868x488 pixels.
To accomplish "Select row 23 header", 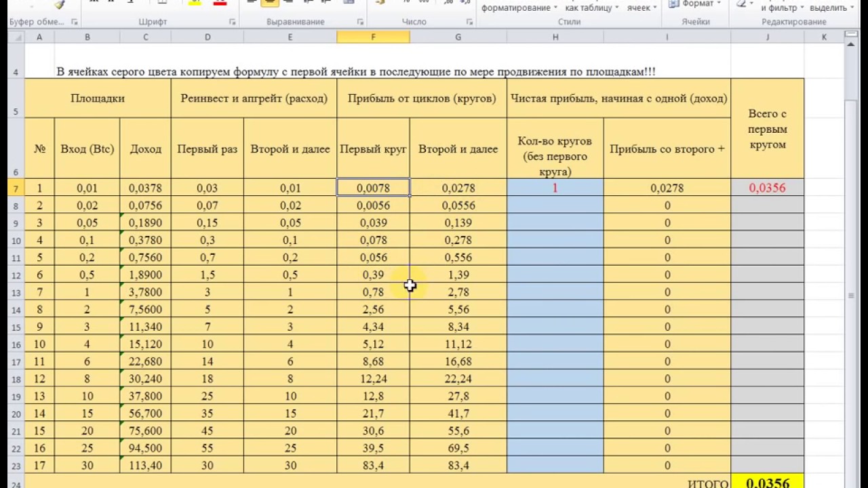I will [16, 466].
